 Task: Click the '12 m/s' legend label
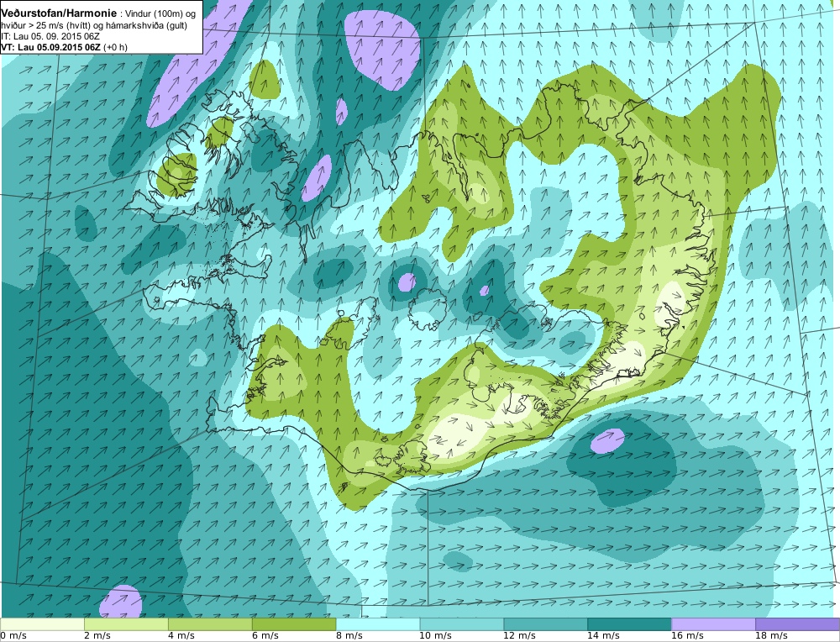tap(520, 636)
